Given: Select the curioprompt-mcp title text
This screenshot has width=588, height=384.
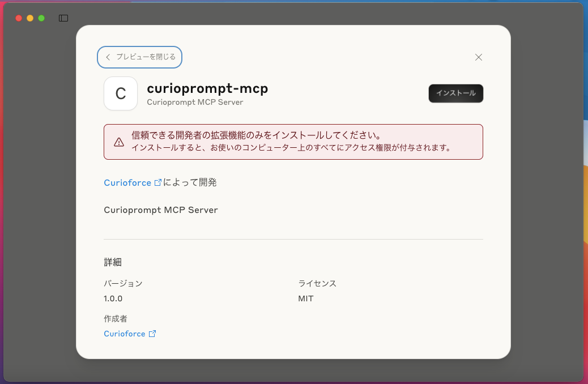Looking at the screenshot, I should coord(207,88).
